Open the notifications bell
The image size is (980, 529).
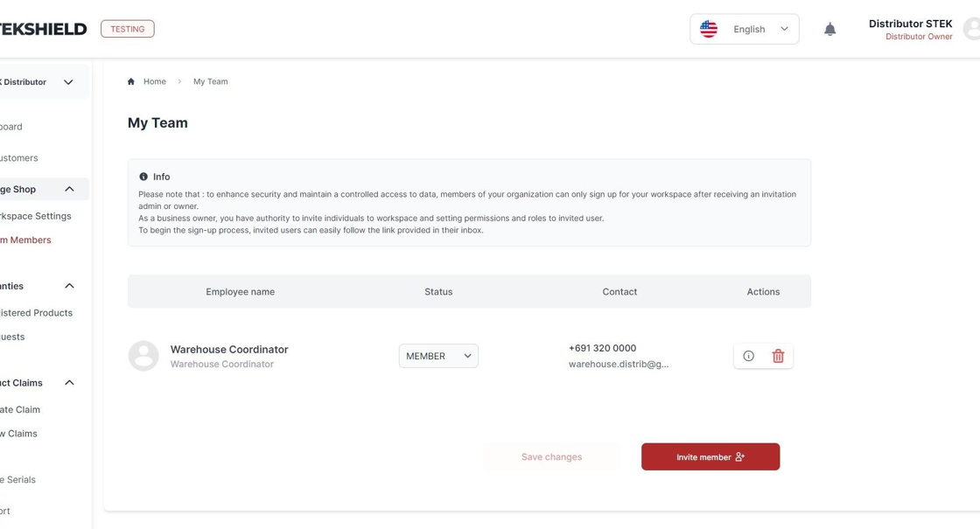point(829,30)
